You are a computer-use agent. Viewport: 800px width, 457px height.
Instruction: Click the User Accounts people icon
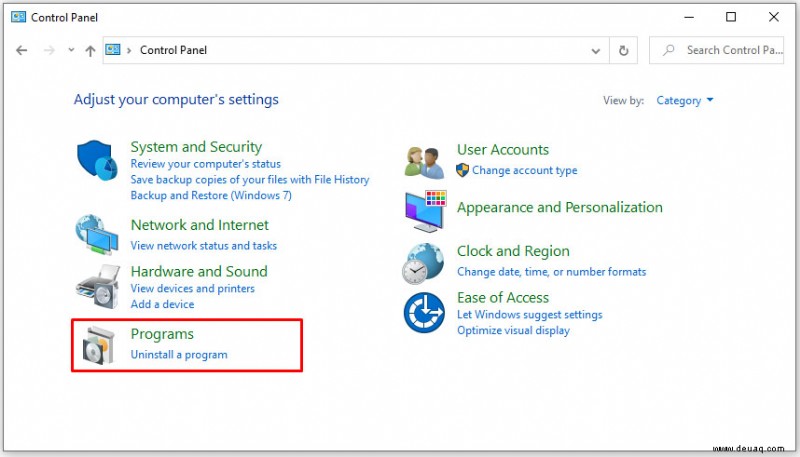coord(424,163)
